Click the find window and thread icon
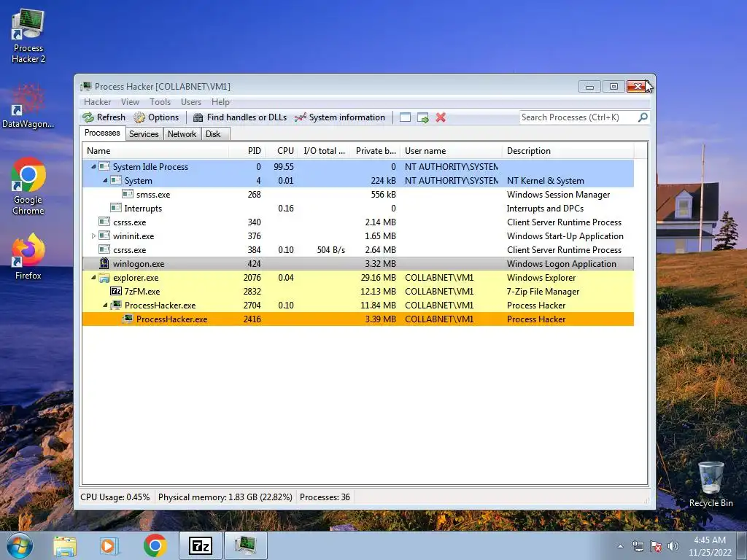The height and width of the screenshot is (560, 747). 422,117
